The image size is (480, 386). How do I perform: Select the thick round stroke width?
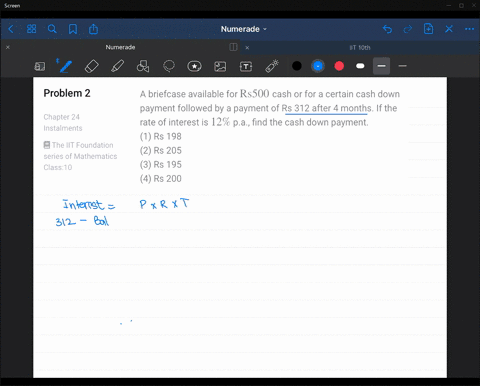point(360,66)
